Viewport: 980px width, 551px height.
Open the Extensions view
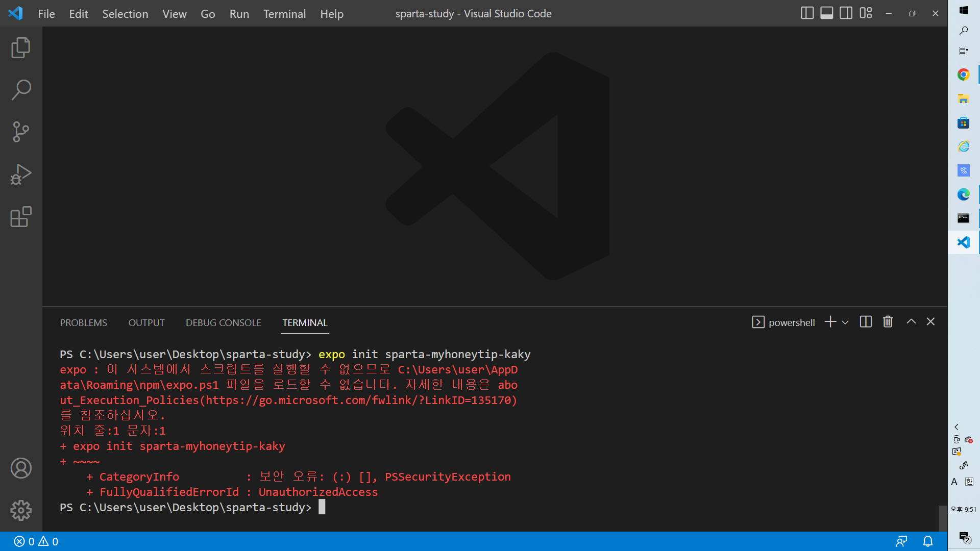(x=21, y=217)
